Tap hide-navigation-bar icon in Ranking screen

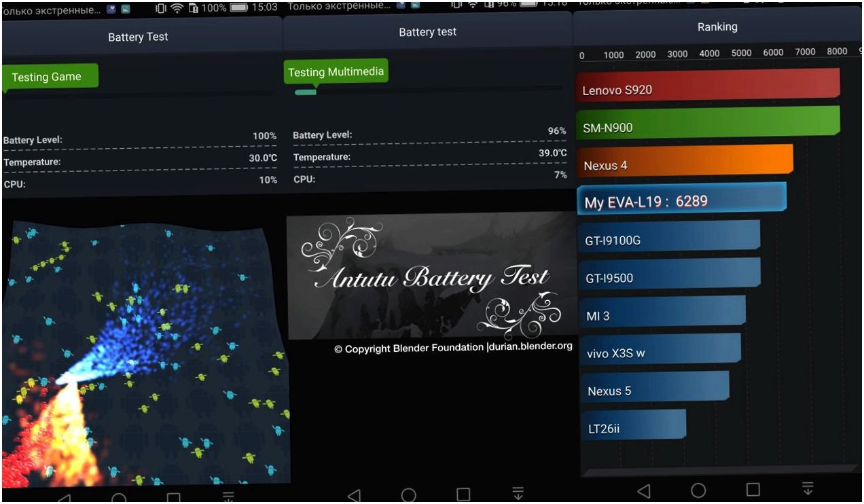(x=808, y=489)
